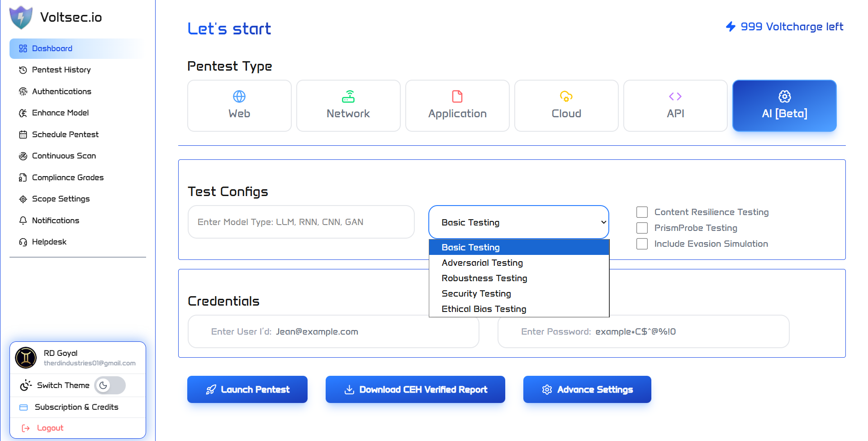Collapse the Basic Testing dropdown selector
The width and height of the screenshot is (868, 441).
point(518,222)
